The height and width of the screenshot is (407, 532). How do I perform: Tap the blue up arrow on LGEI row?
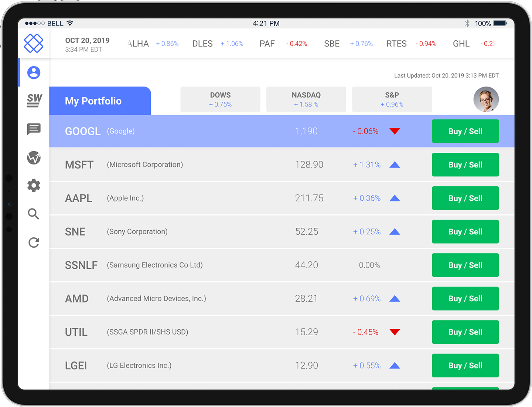point(395,366)
